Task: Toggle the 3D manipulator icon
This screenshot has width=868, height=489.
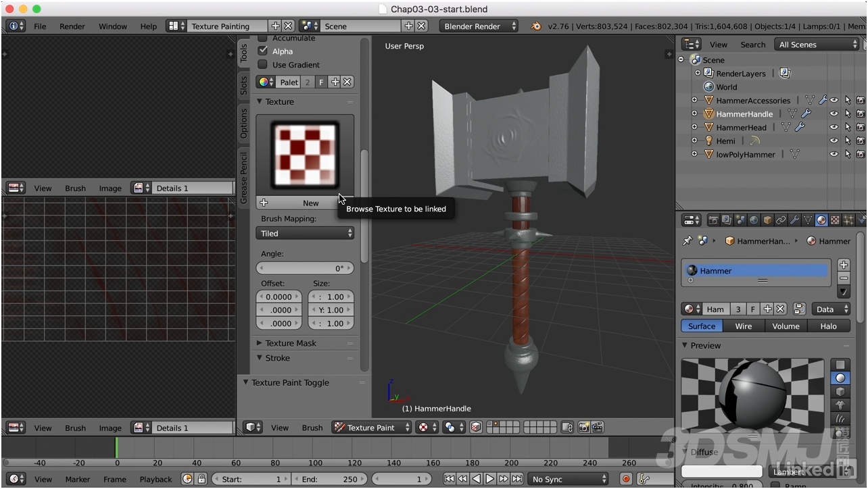Action: point(476,428)
